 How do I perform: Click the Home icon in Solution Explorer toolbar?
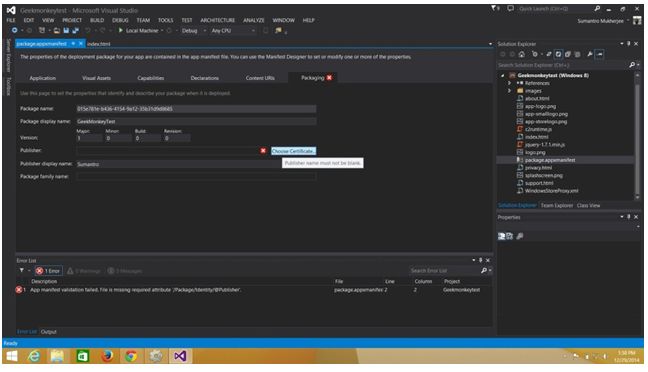click(522, 54)
